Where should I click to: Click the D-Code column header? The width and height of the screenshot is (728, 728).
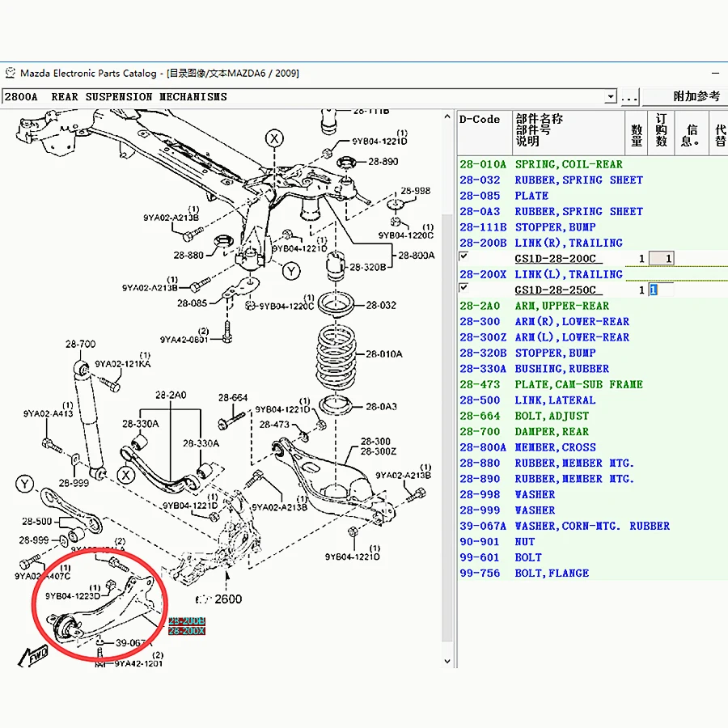480,120
